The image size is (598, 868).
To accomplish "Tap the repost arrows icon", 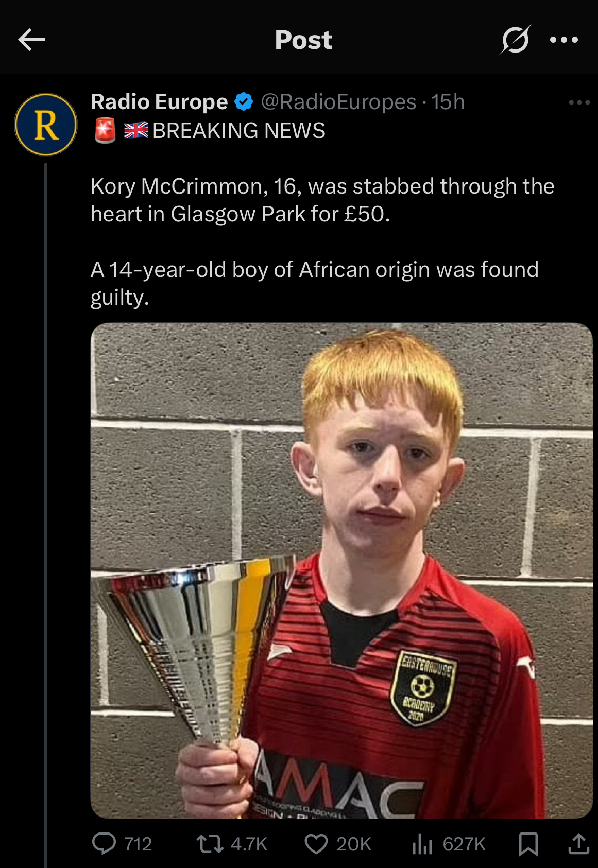I will (210, 844).
